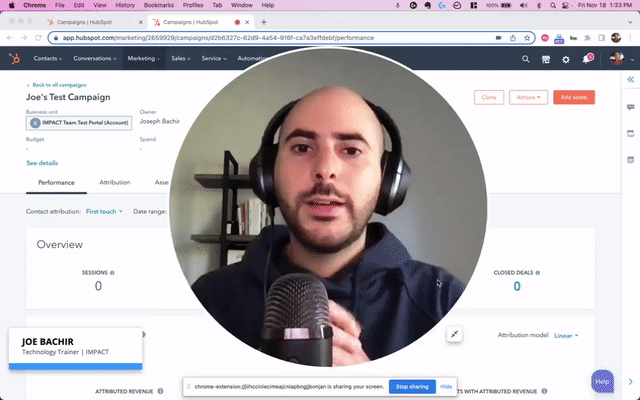The height and width of the screenshot is (400, 640).
Task: Click the HubSpot sprocket logo
Action: coord(14,59)
